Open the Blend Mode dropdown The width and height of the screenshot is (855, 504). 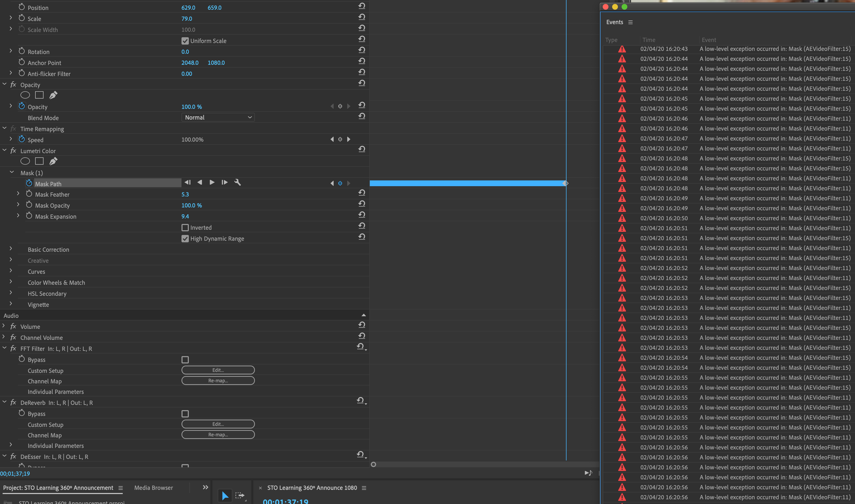coord(218,117)
